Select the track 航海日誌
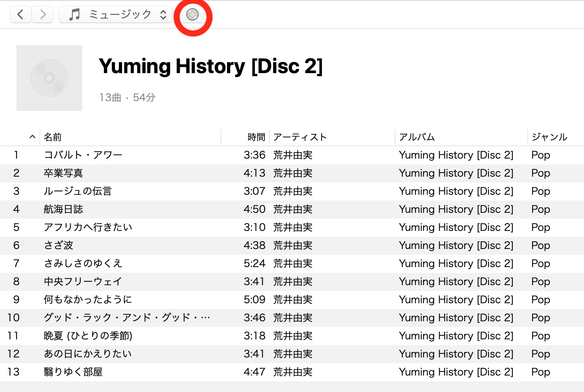Image resolution: width=584 pixels, height=392 pixels. pyautogui.click(x=63, y=209)
